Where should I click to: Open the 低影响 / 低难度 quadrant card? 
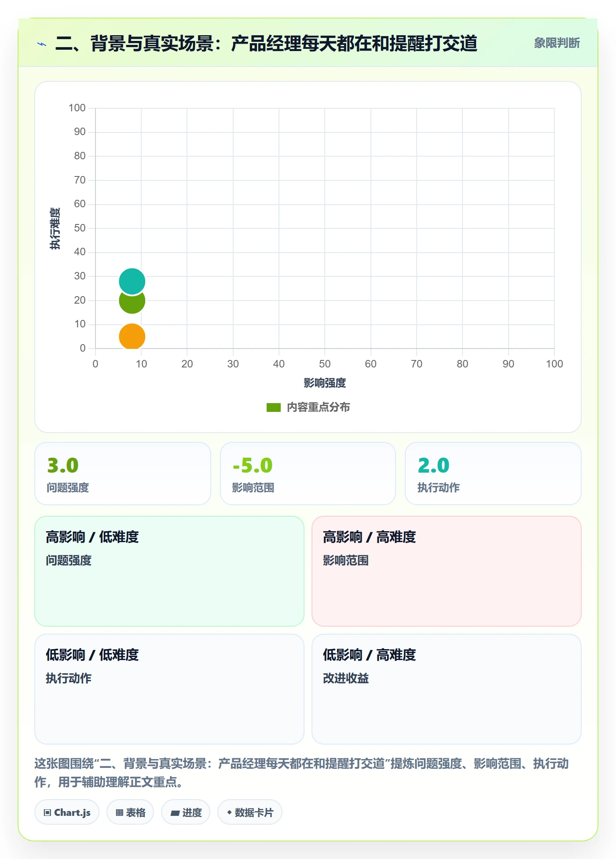coord(169,689)
